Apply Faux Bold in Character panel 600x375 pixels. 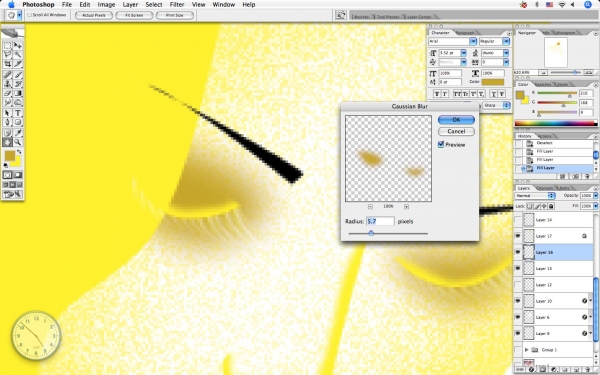(x=436, y=94)
